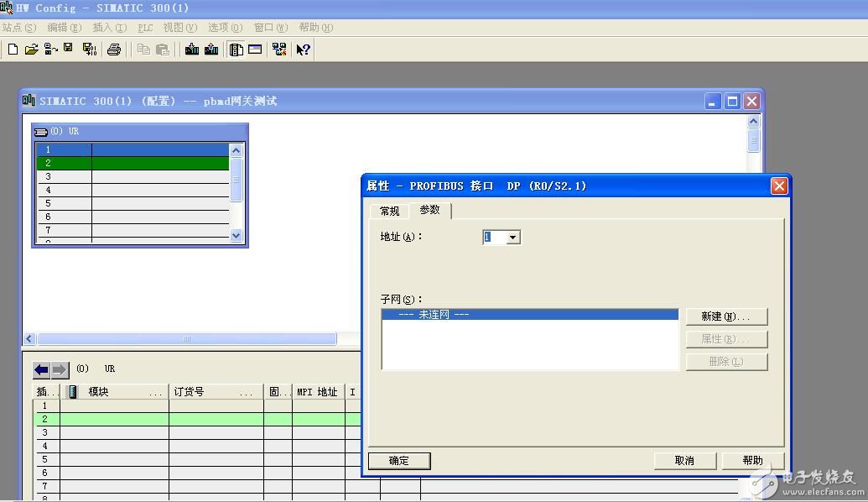This screenshot has width=868, height=502.
Task: Select the 未连网 subnet entry
Action: (530, 315)
